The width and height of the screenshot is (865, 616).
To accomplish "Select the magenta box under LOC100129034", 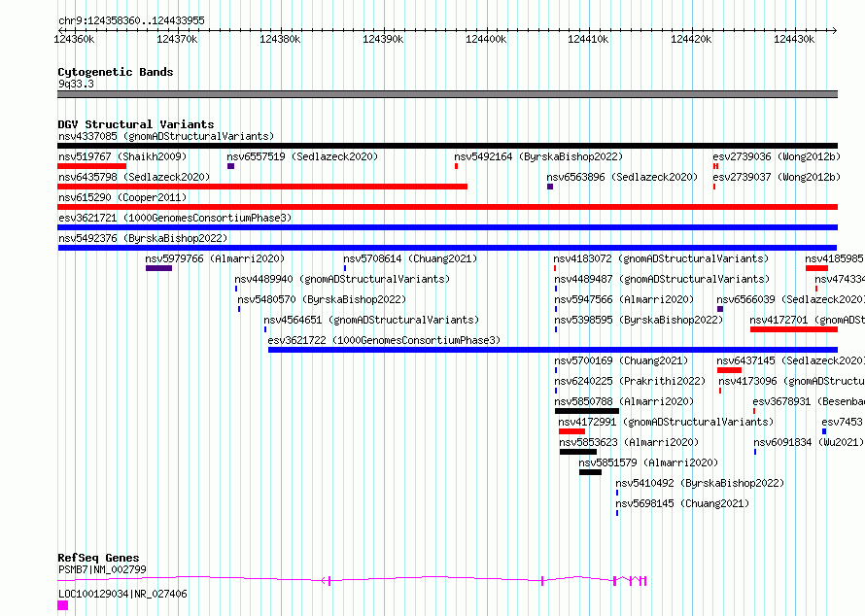I will coord(63,605).
